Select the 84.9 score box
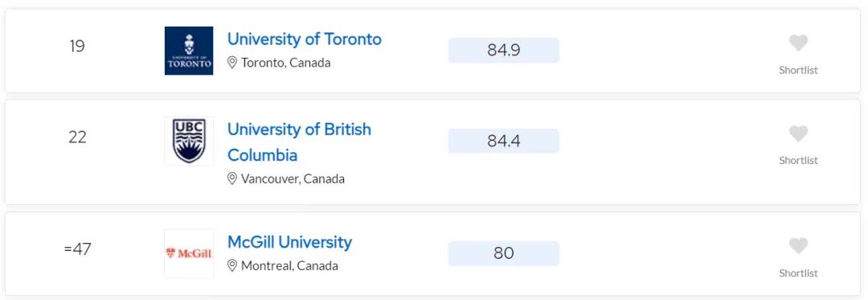 tap(504, 51)
